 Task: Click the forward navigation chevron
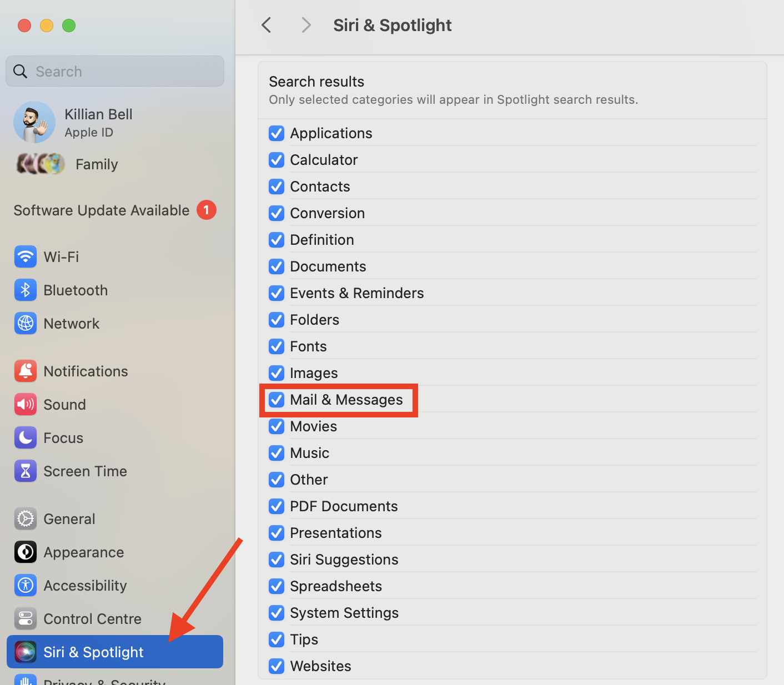tap(305, 25)
